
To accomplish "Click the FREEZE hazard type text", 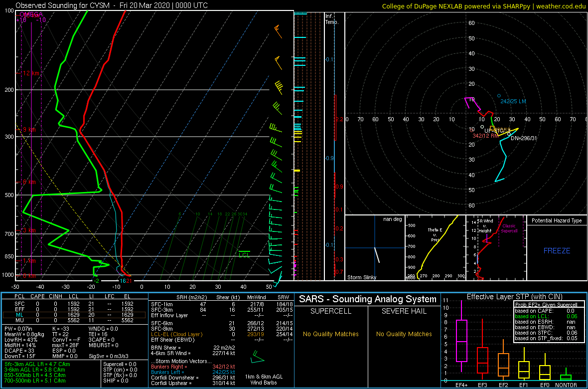I will click(557, 250).
